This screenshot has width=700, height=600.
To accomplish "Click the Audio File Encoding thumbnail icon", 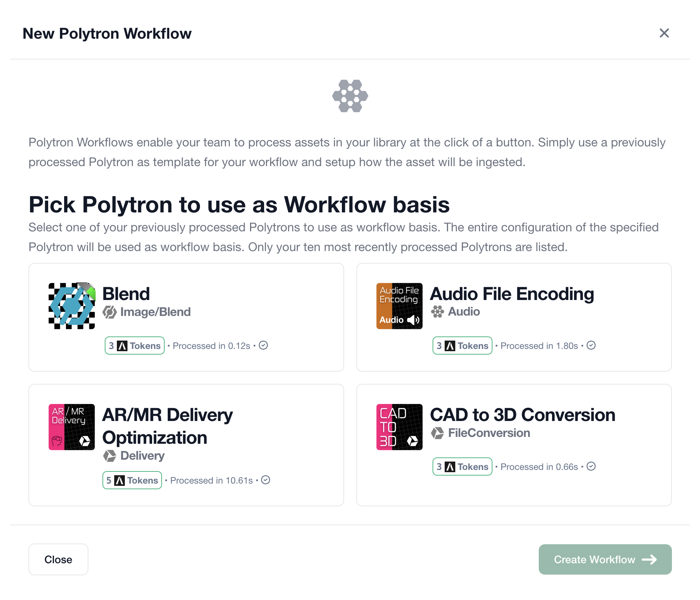I will 399,306.
